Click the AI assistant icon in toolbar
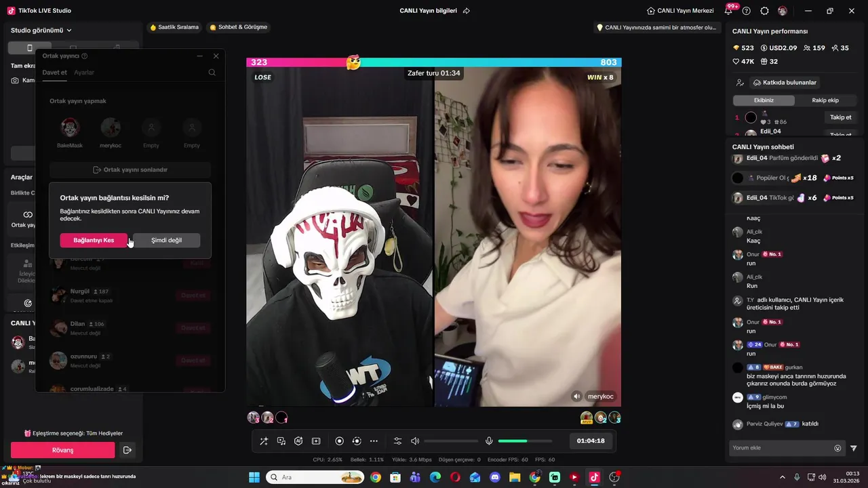 (298, 441)
